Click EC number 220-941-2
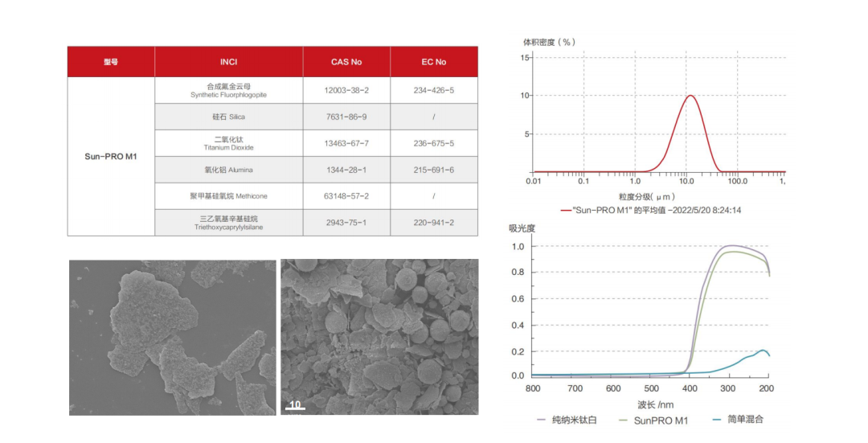The height and width of the screenshot is (443, 868). pos(434,223)
